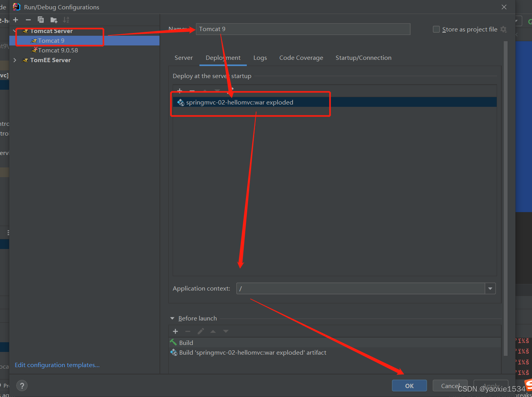Click the Apply button
This screenshot has width=532, height=397.
pyautogui.click(x=491, y=386)
